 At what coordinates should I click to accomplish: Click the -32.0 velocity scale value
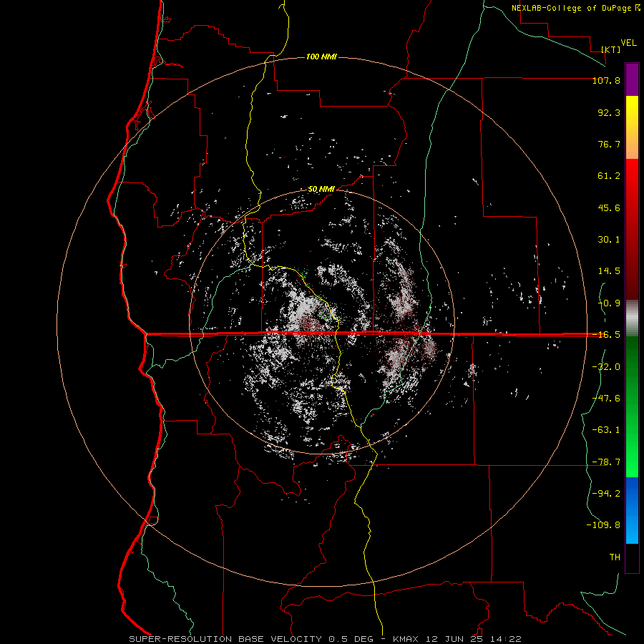click(x=606, y=367)
